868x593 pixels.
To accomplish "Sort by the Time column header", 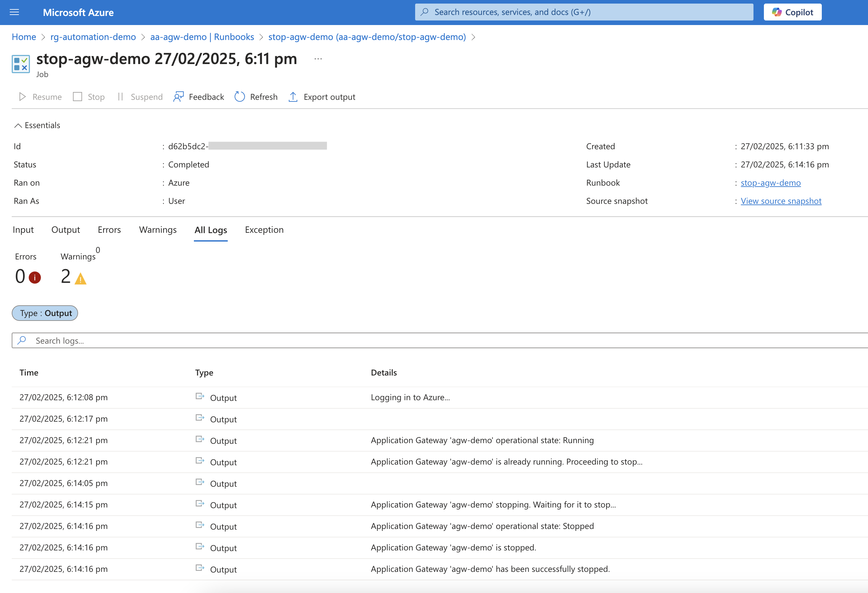I will (x=29, y=373).
